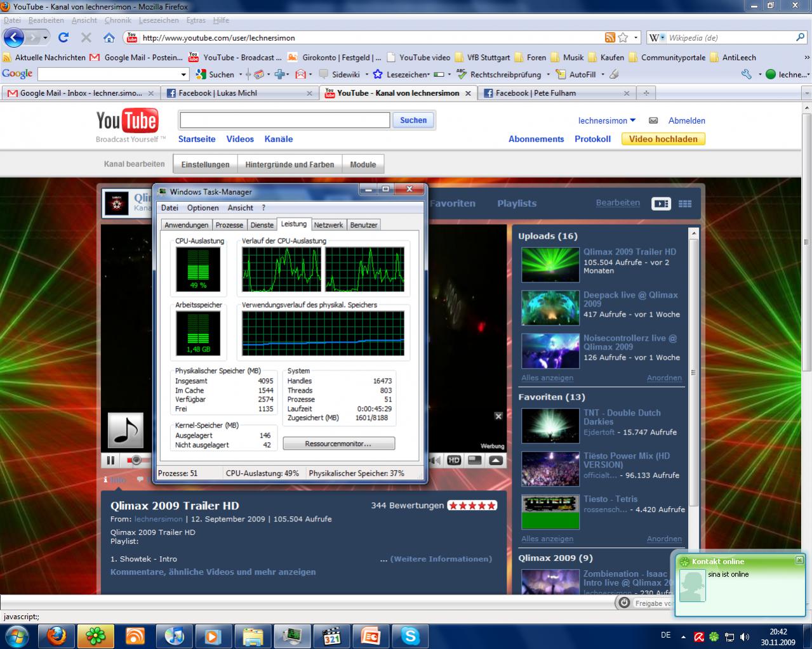Open Google toolbar search box dropdown
Image resolution: width=812 pixels, height=649 pixels.
(x=184, y=74)
